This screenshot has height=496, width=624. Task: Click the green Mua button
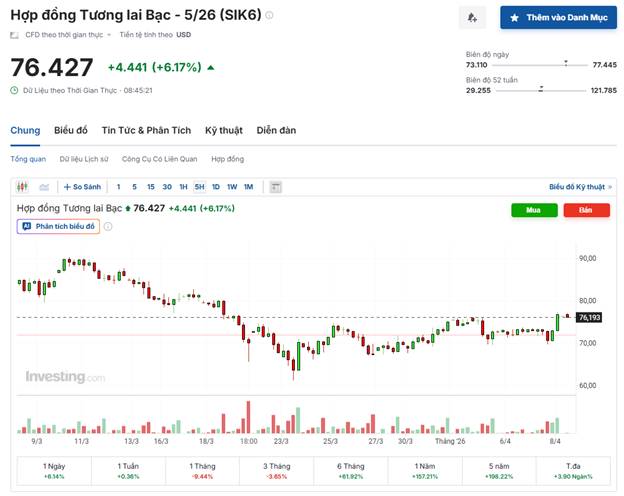point(534,210)
